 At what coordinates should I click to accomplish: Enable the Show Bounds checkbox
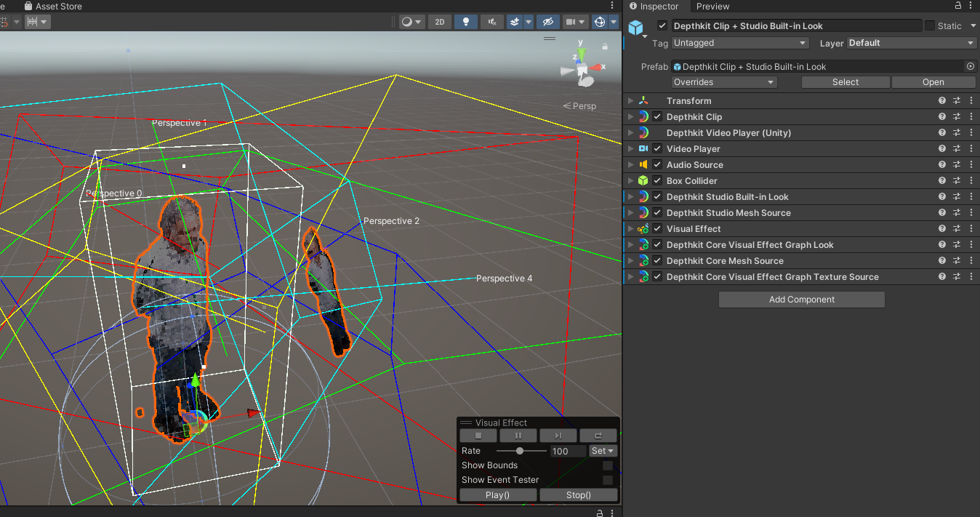pyautogui.click(x=608, y=465)
